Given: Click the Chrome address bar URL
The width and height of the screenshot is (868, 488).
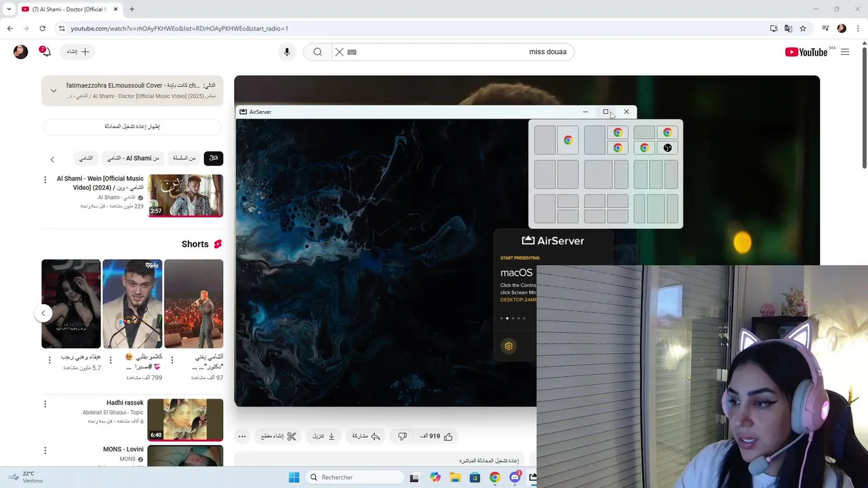Looking at the screenshot, I should pos(180,28).
